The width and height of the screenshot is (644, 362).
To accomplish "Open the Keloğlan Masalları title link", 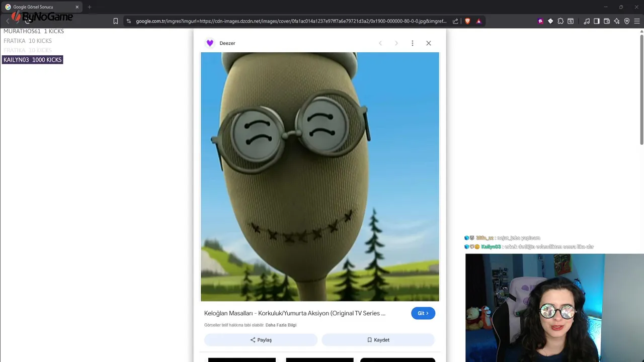I will pos(295,313).
